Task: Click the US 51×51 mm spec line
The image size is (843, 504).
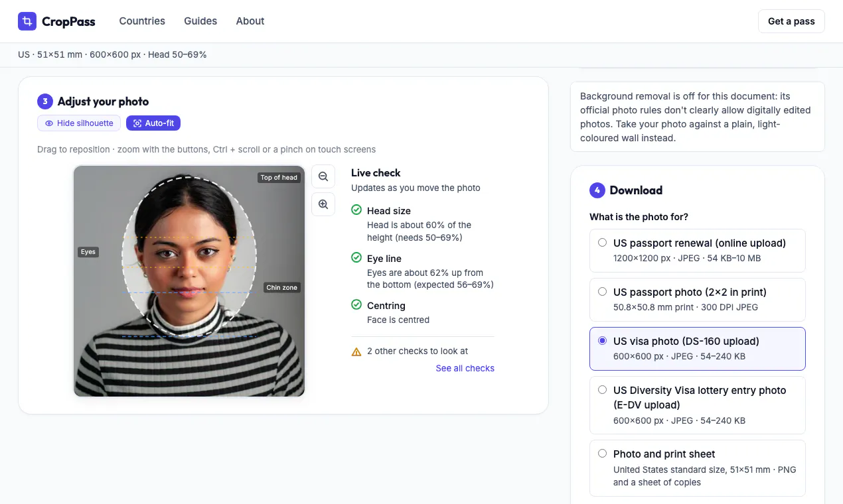Action: click(112, 55)
